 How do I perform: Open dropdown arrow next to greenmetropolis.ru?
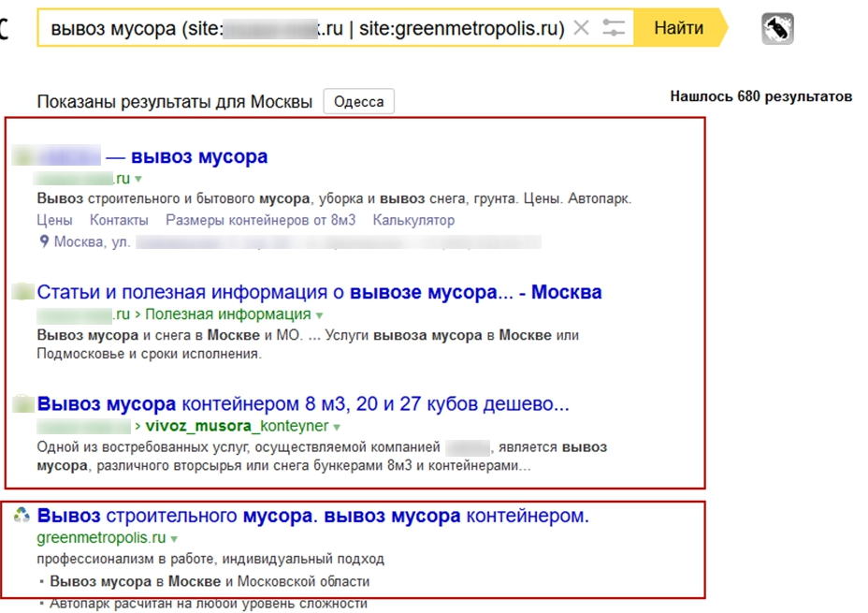[x=174, y=539]
